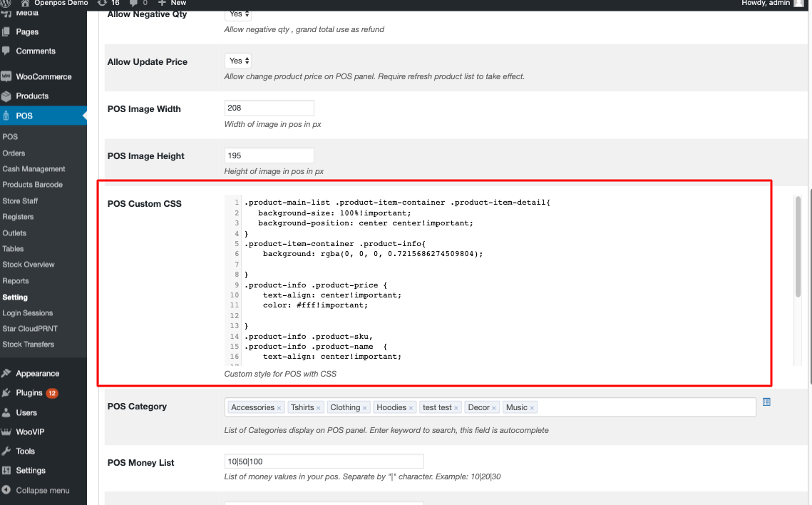
Task: Go to the Stock Overview submenu item
Action: tap(29, 265)
